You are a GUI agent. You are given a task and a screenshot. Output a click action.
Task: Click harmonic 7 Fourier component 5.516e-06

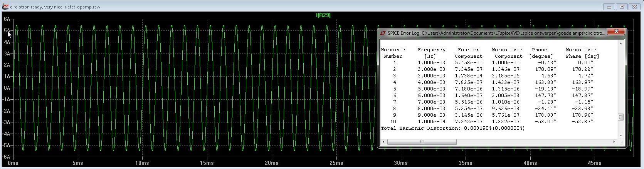point(469,102)
